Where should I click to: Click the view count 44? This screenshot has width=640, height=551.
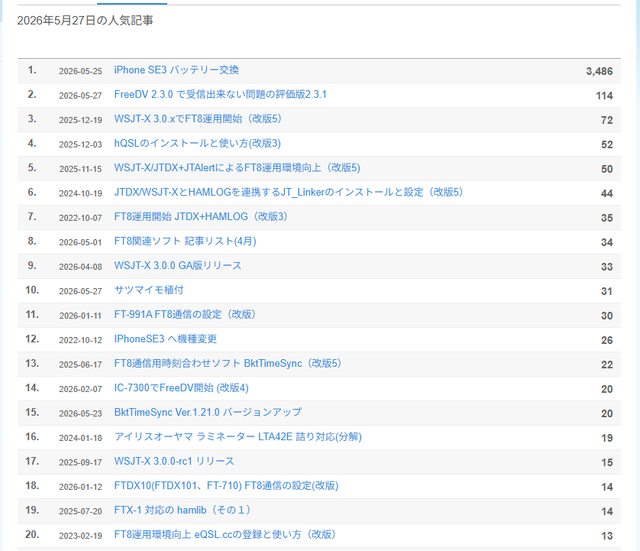(x=607, y=193)
